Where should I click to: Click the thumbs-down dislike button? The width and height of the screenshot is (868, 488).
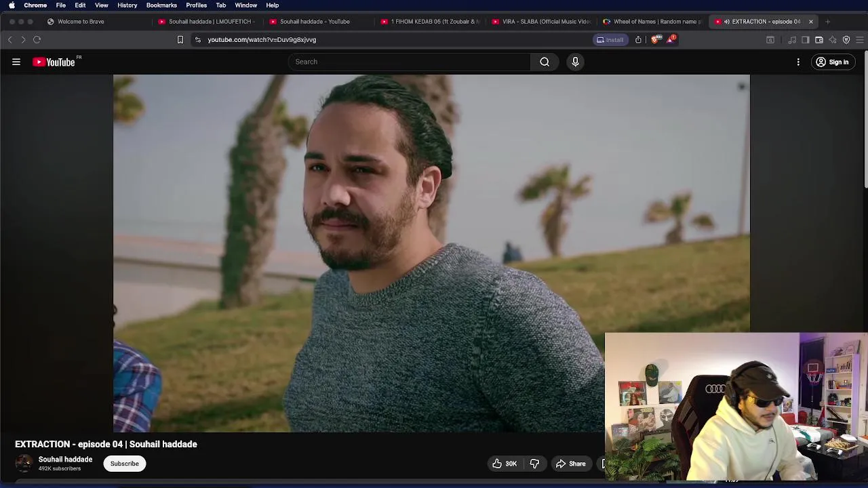pyautogui.click(x=534, y=464)
